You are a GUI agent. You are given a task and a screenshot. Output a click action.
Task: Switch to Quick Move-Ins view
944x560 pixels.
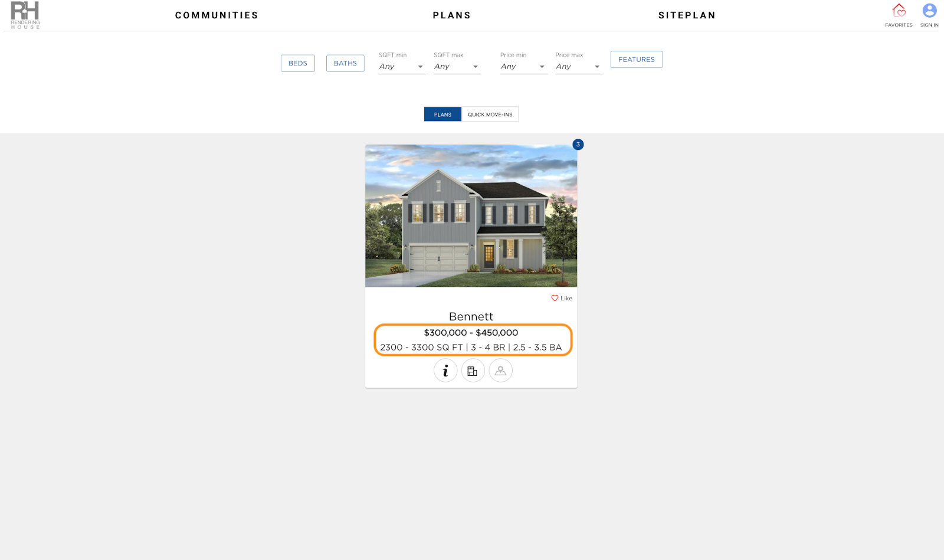(x=490, y=114)
